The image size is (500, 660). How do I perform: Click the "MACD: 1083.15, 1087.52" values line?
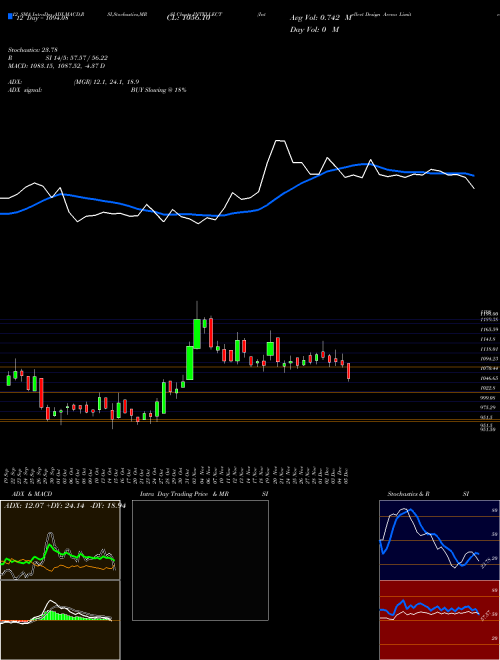point(56,66)
